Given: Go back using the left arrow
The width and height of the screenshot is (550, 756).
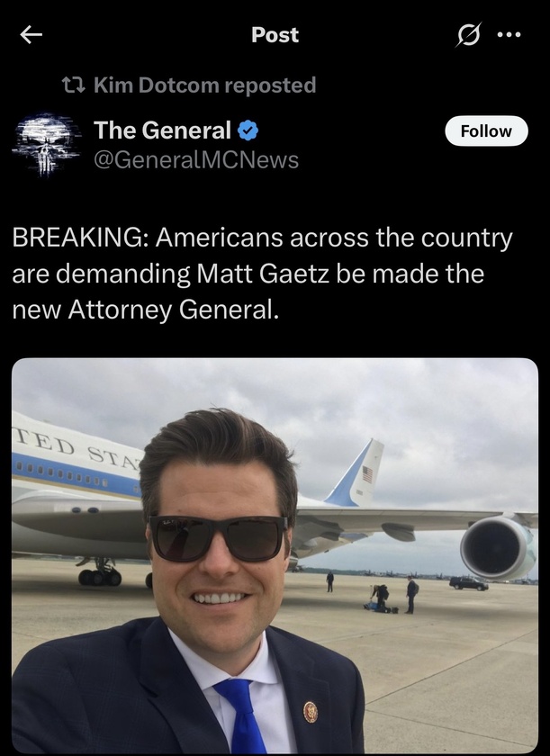Looking at the screenshot, I should click(32, 34).
